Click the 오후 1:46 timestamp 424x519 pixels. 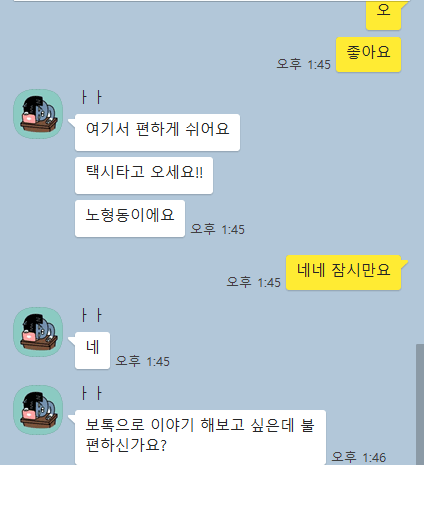pyautogui.click(x=359, y=457)
